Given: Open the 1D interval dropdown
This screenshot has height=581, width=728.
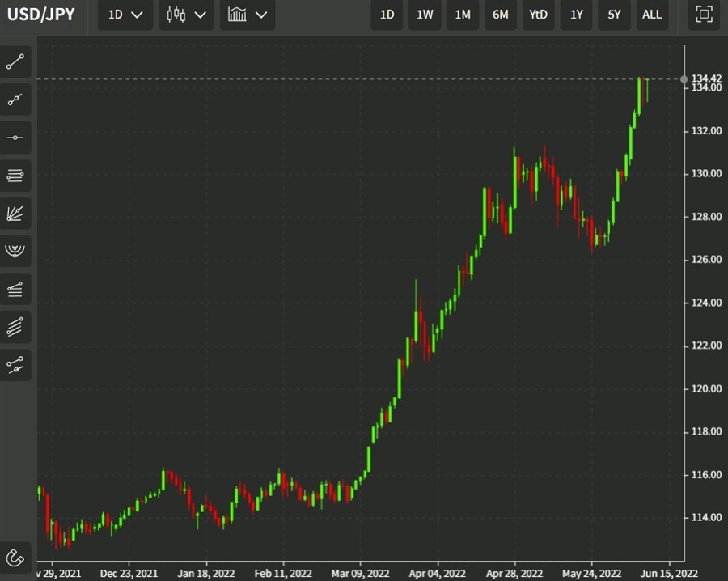Looking at the screenshot, I should (125, 15).
